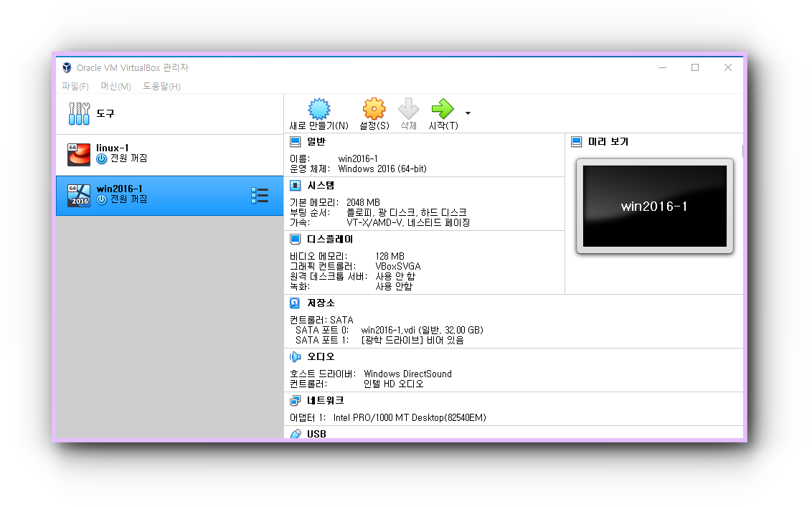Click the 미리 보기 panel icon
This screenshot has height=507, width=812.
coord(577,142)
